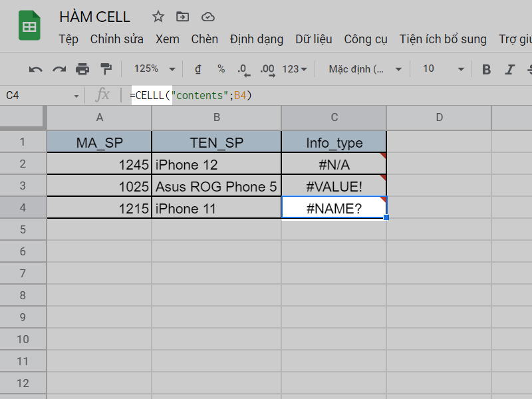Select cell Asus ROG Phone 5

click(217, 186)
